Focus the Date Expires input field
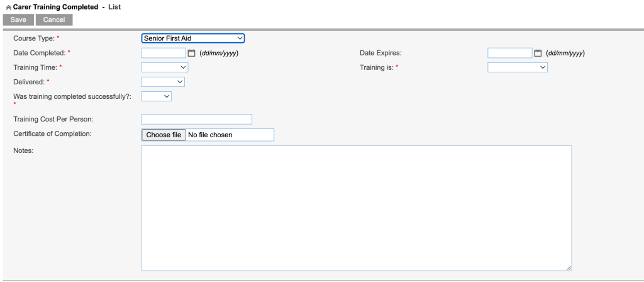 pos(510,53)
